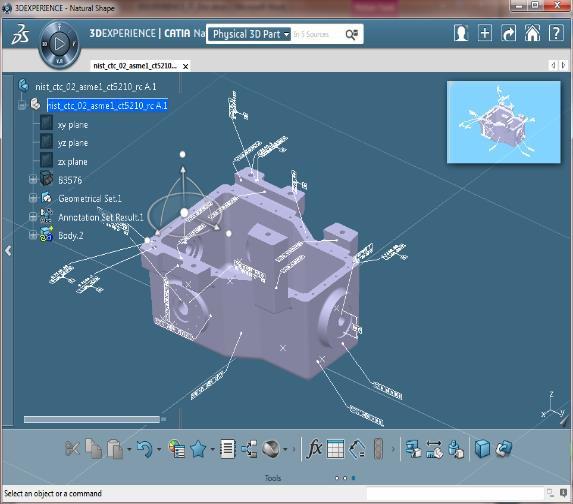The width and height of the screenshot is (573, 504).
Task: Expand the Geometrical Set.1 node
Action: [33, 198]
